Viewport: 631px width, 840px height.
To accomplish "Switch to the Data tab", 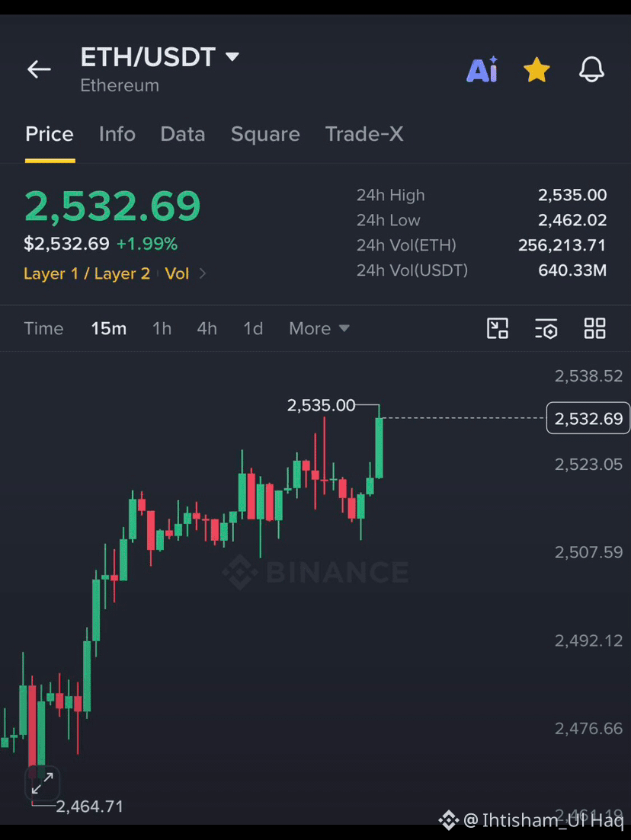I will pyautogui.click(x=183, y=134).
